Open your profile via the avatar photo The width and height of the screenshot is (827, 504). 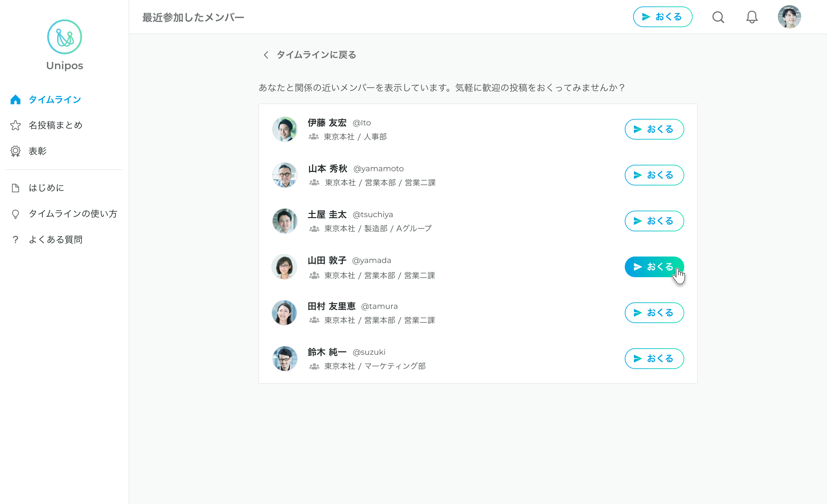[790, 16]
